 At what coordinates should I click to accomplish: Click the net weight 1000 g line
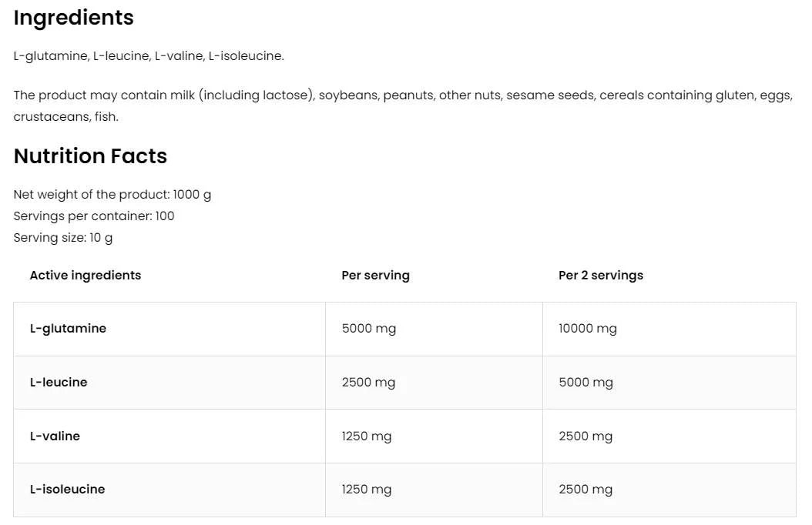(112, 194)
